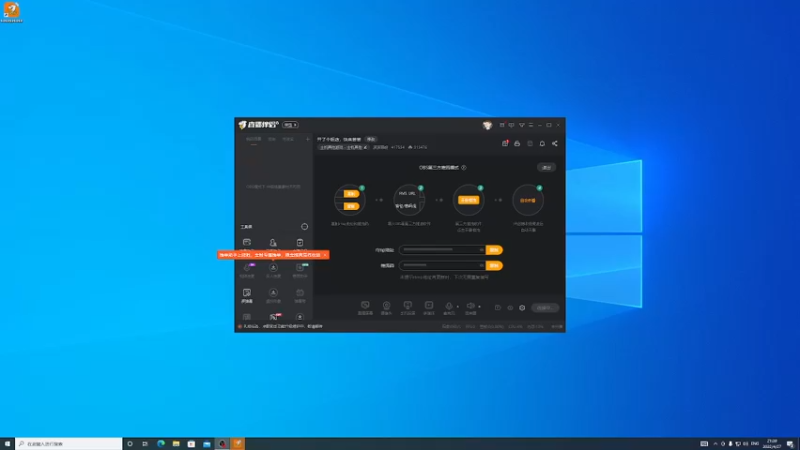The image size is (800, 450).
Task: Copy the stream key with the orange button
Action: [x=494, y=265]
